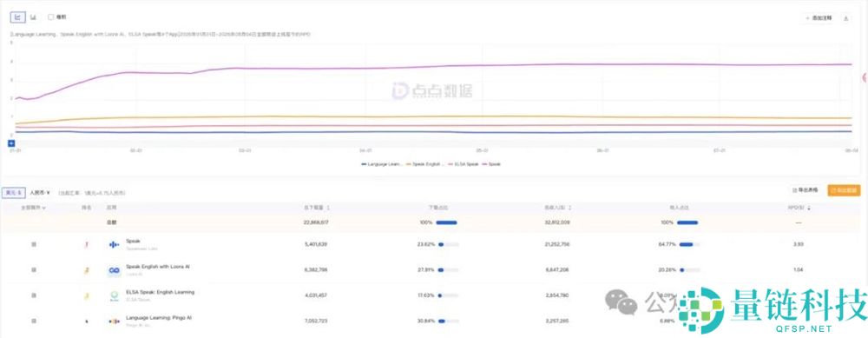Click the square icon in Language Learning: Pingo AI row
868x338 pixels.
(34, 321)
